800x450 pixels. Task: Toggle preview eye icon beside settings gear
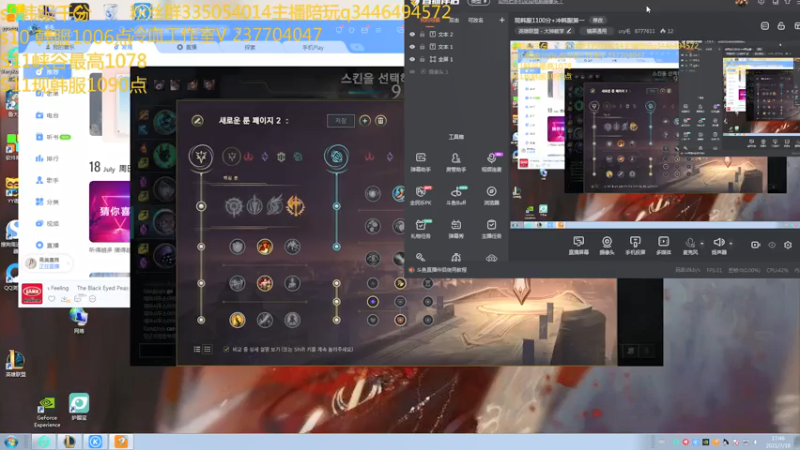[772, 245]
